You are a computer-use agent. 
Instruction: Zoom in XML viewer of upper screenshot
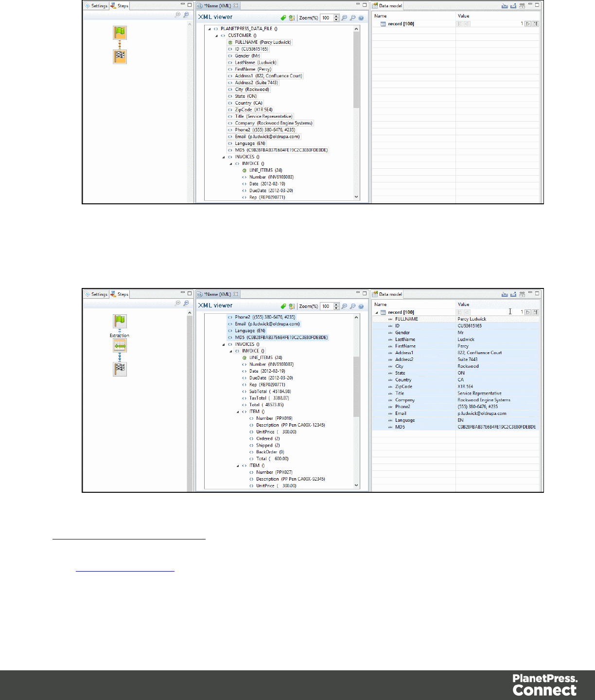point(344,18)
